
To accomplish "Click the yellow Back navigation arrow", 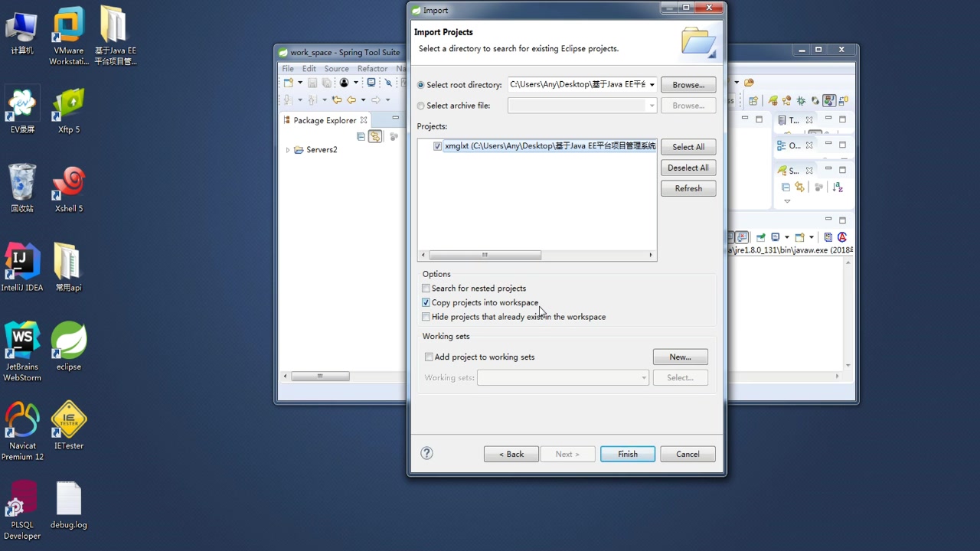I will pos(351,99).
